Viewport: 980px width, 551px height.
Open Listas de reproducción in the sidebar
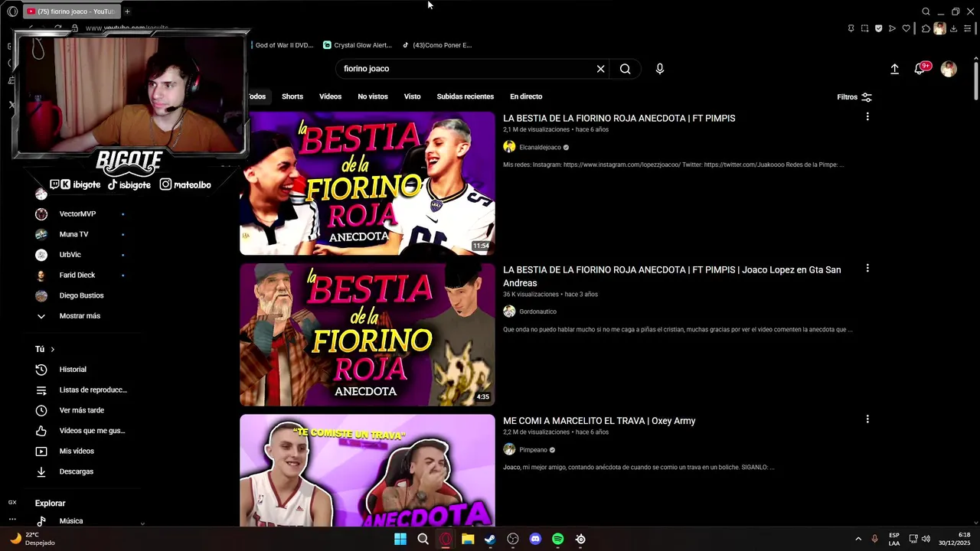pos(81,390)
